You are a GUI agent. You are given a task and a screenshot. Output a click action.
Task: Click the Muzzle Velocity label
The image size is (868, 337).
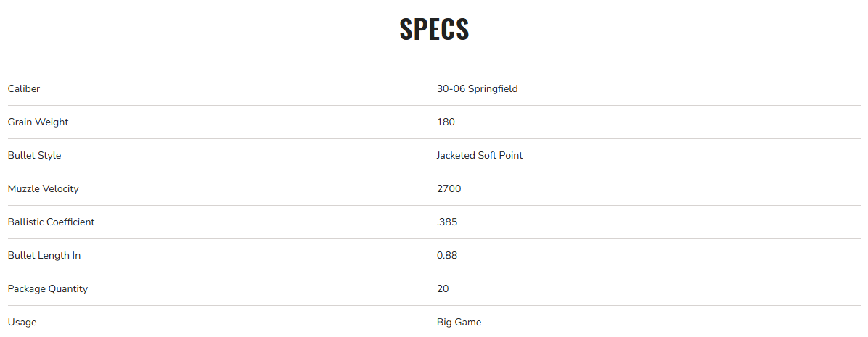43,189
